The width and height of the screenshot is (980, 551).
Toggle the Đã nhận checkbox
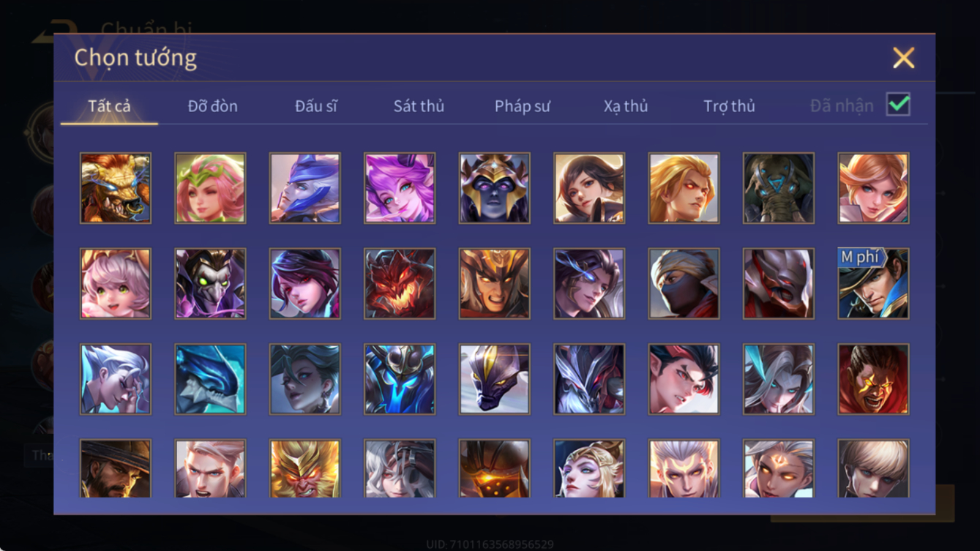point(898,105)
